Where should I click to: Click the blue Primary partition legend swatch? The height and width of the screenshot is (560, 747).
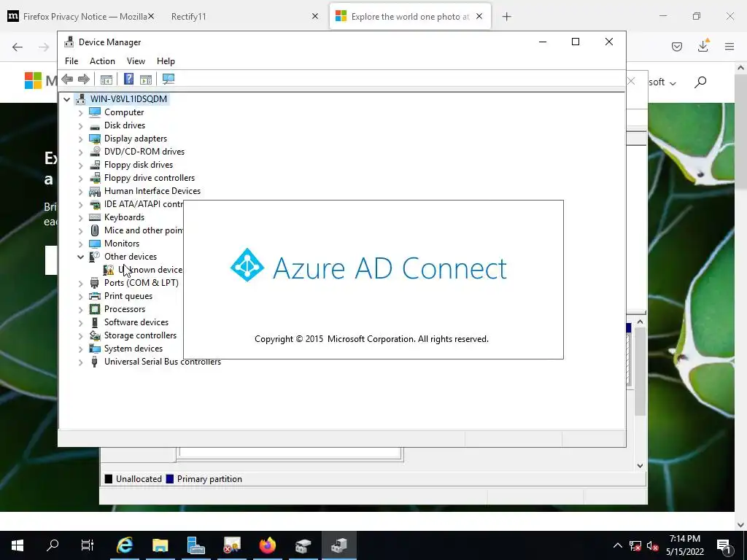[x=169, y=479]
